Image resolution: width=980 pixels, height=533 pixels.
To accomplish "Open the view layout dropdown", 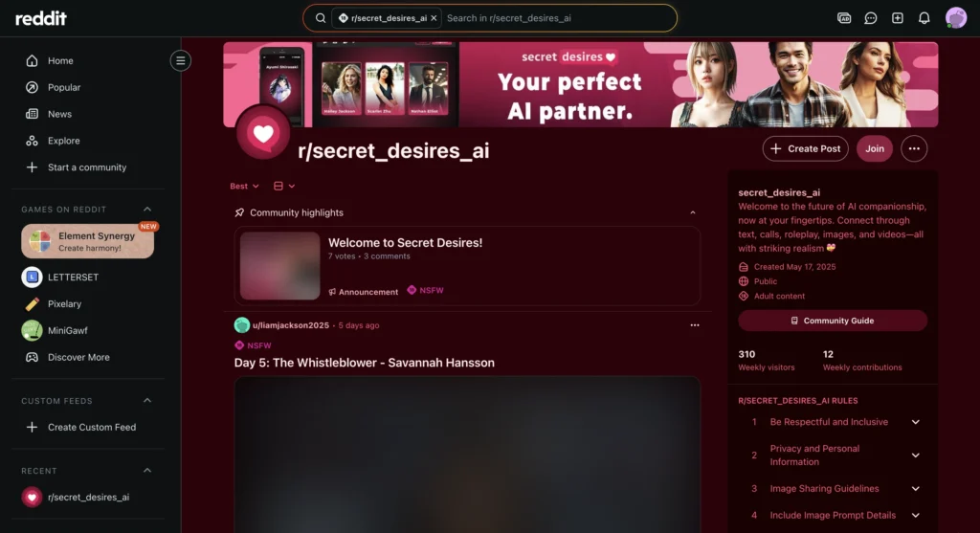I will pos(283,187).
